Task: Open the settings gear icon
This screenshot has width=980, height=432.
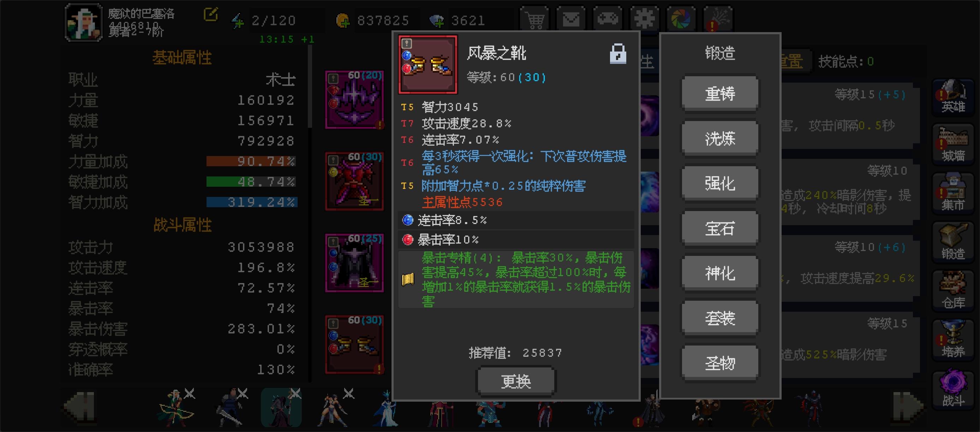Action: tap(644, 18)
